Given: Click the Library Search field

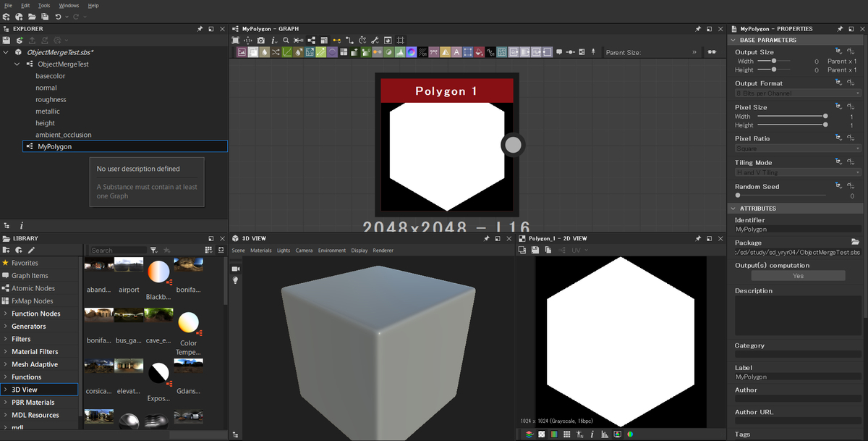Looking at the screenshot, I should (x=118, y=251).
